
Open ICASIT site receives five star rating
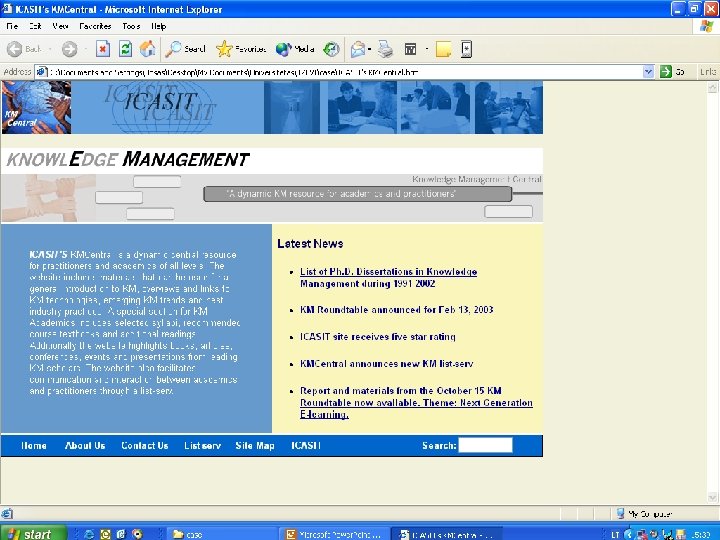(x=377, y=337)
